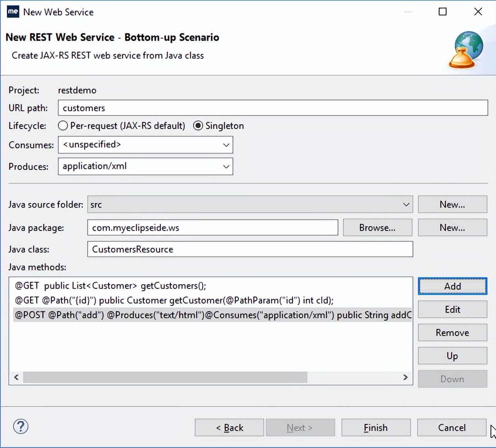Click the MyEclipse logo in the title bar
Image resolution: width=496 pixels, height=448 pixels.
[x=13, y=12]
